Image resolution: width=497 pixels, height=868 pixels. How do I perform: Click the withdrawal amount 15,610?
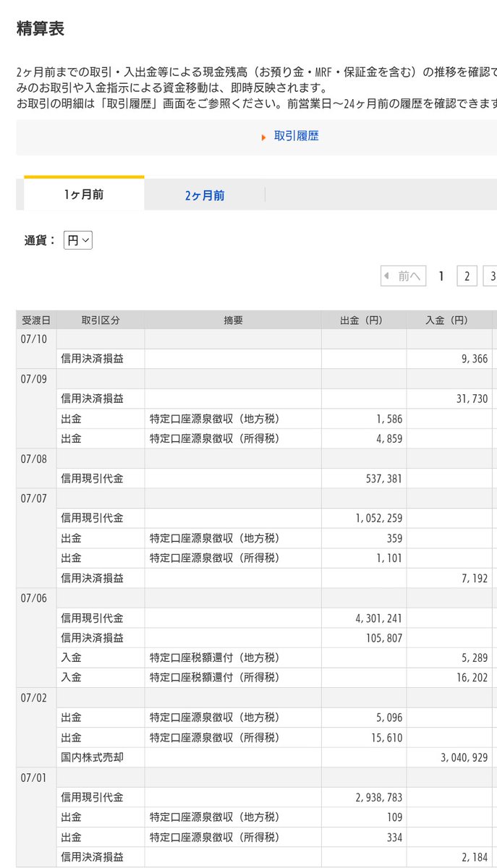[386, 738]
